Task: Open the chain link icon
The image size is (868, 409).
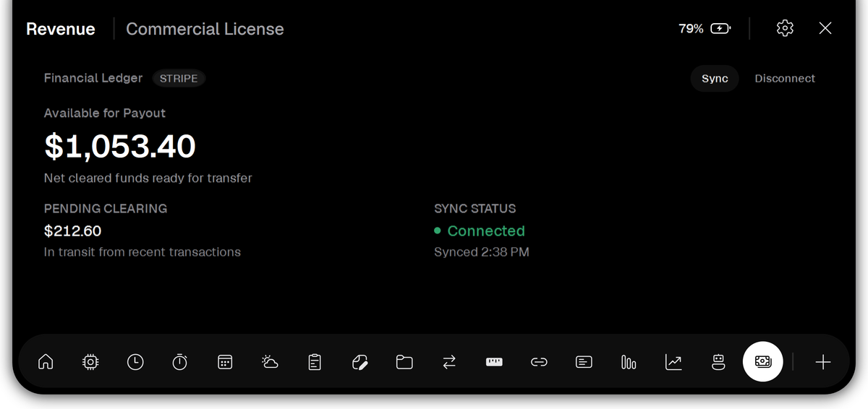Action: point(539,362)
